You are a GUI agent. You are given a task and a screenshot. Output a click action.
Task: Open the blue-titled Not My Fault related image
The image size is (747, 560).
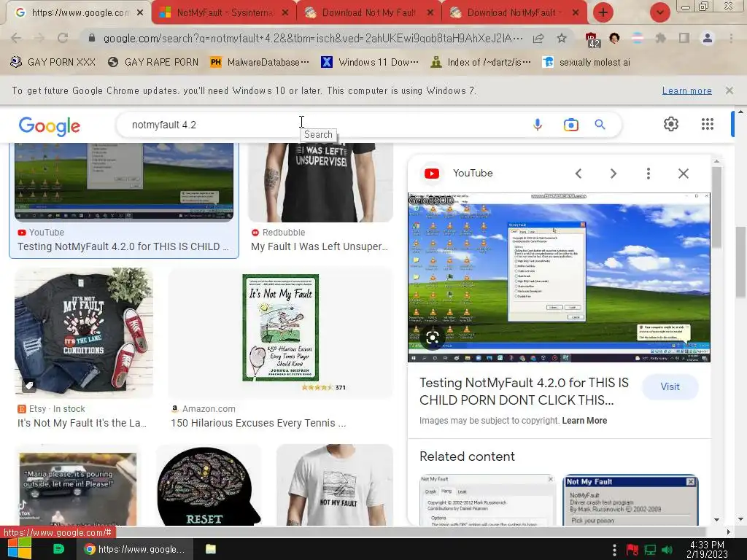[x=630, y=500]
